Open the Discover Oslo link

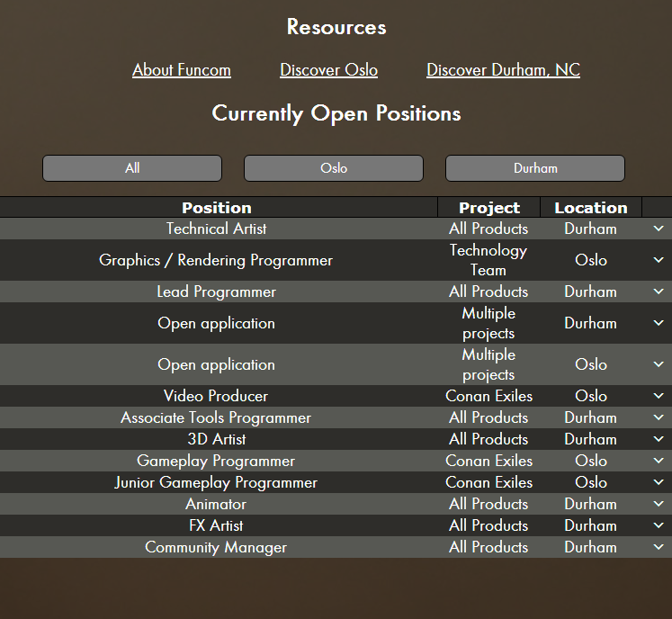(x=328, y=70)
